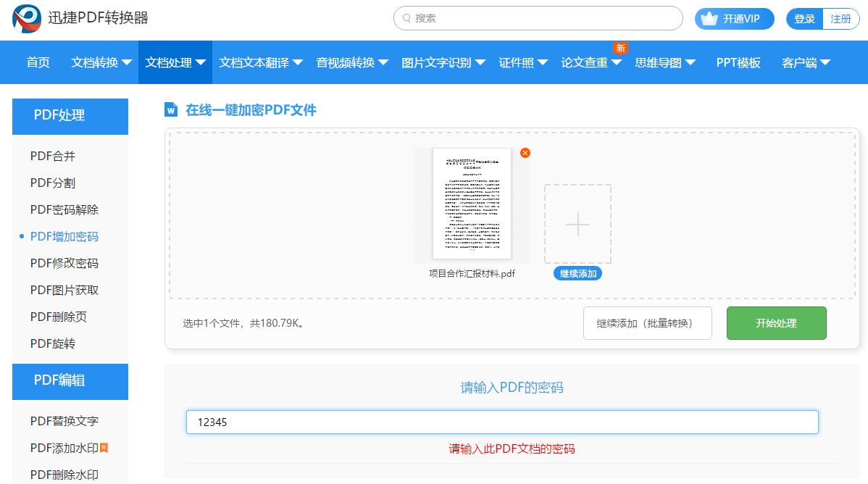Image resolution: width=868 pixels, height=484 pixels.
Task: Click the plus icon to add another file
Action: 577,225
